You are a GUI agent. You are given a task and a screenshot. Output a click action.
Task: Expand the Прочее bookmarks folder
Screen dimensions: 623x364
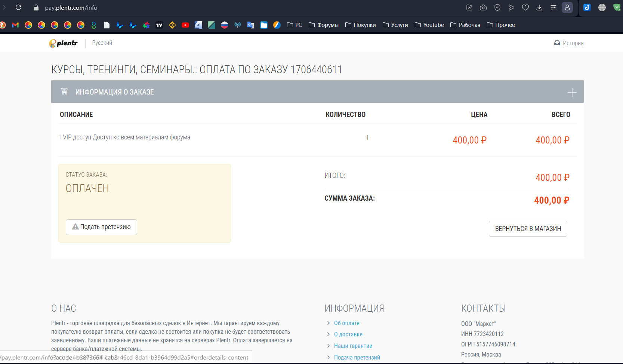coord(501,25)
